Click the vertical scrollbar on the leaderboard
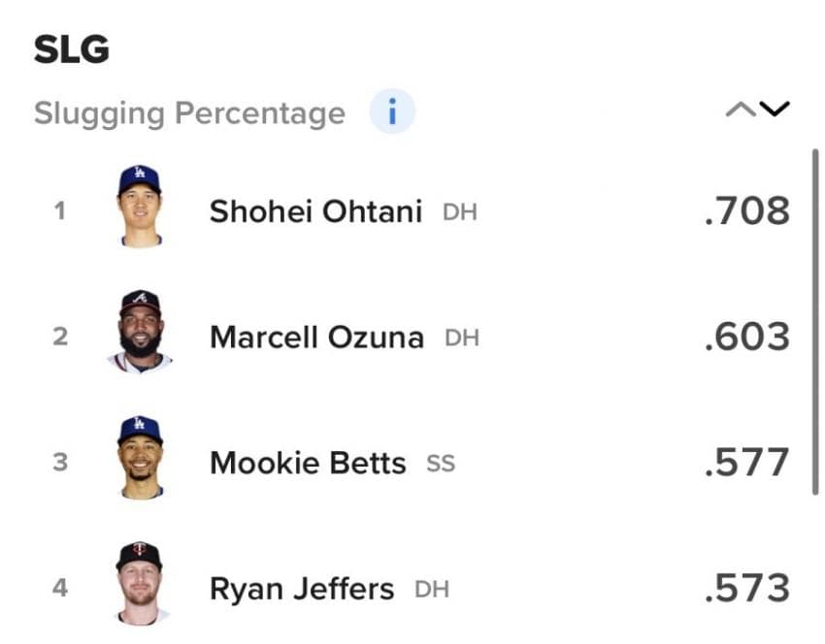 815,322
